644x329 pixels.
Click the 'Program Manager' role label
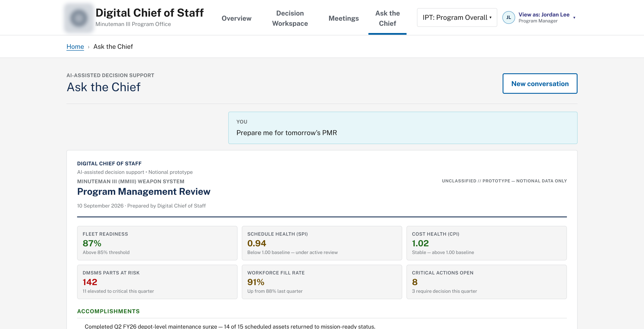(538, 21)
